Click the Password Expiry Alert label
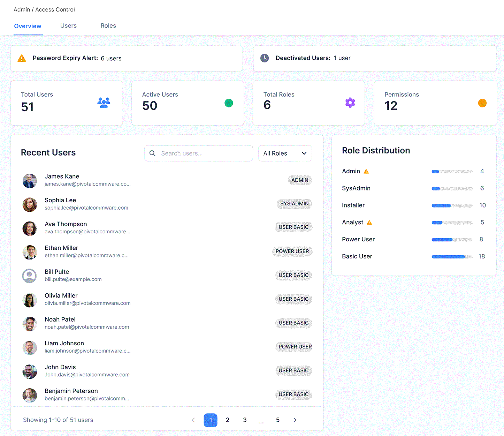Image resolution: width=504 pixels, height=436 pixels. click(65, 58)
